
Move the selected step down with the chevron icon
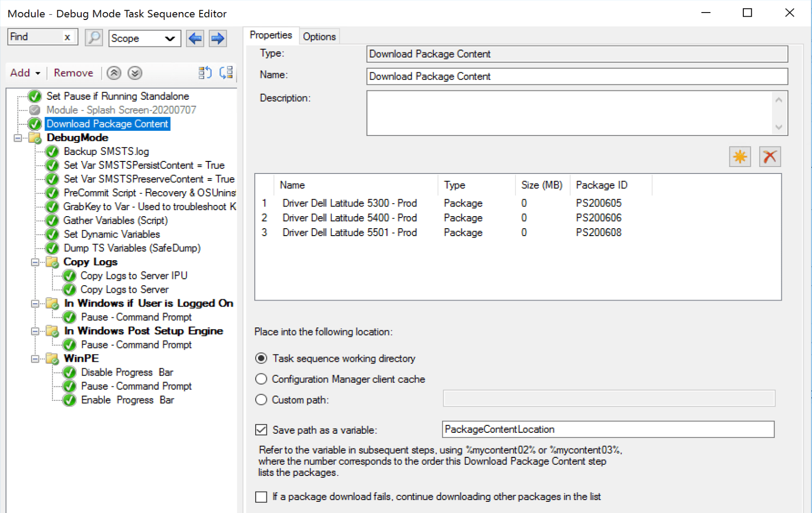pyautogui.click(x=135, y=73)
